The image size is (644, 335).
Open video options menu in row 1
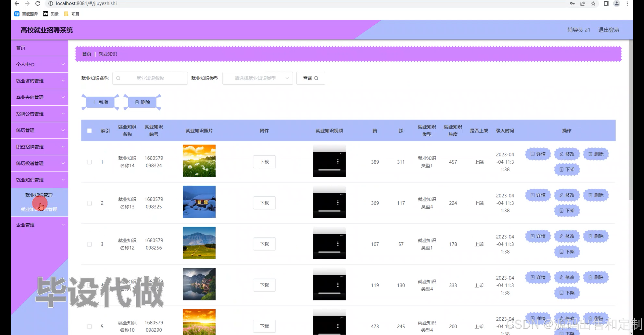coord(338,161)
